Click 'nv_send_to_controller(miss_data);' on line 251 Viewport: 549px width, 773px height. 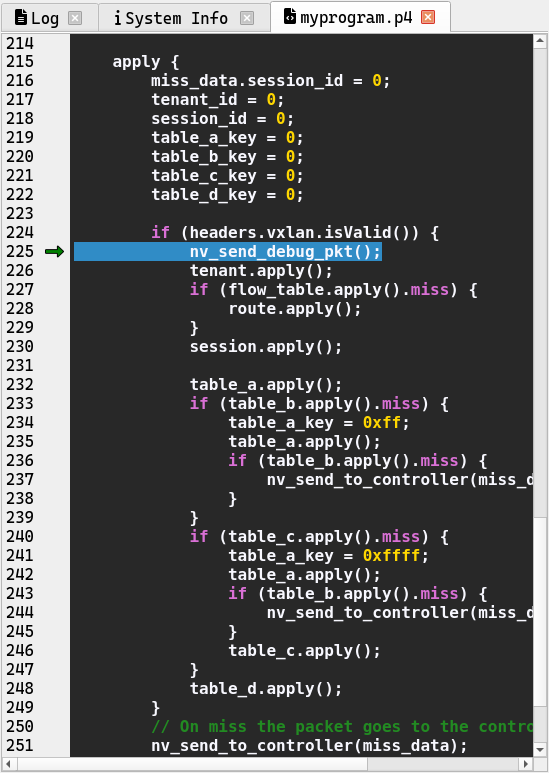tap(309, 745)
